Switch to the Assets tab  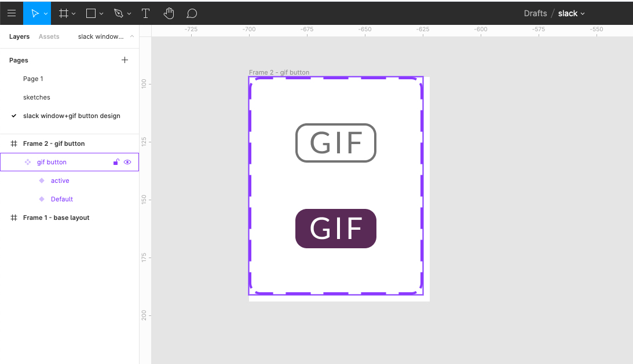click(49, 36)
